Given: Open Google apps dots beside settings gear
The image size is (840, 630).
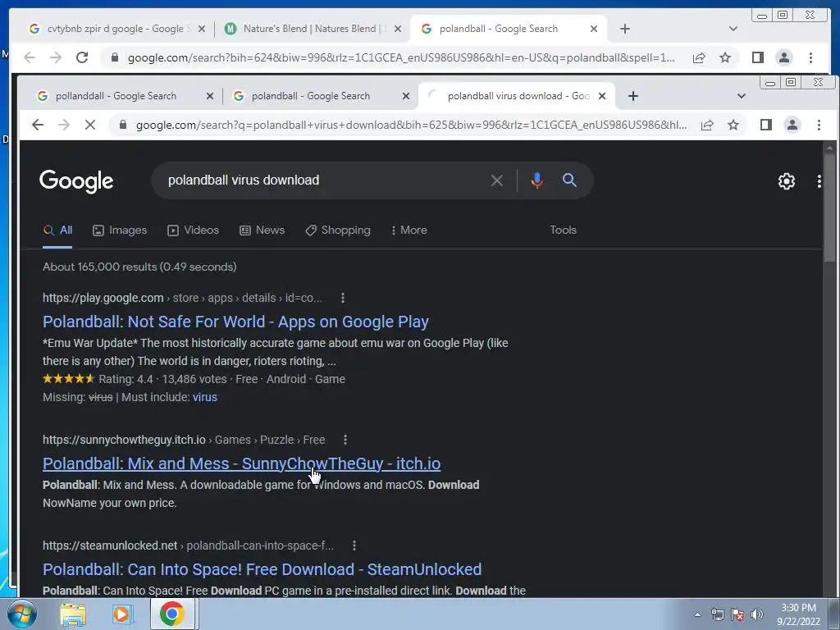Looking at the screenshot, I should 819,181.
